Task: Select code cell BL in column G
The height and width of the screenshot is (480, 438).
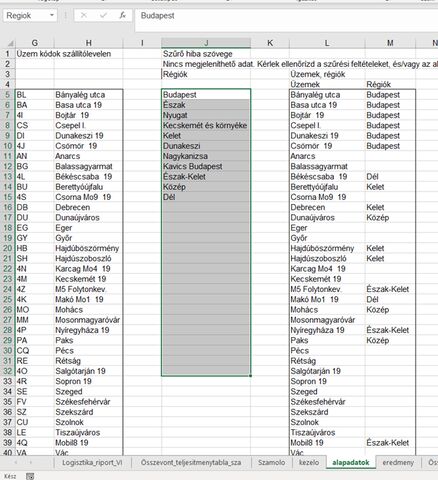Action: (x=34, y=95)
